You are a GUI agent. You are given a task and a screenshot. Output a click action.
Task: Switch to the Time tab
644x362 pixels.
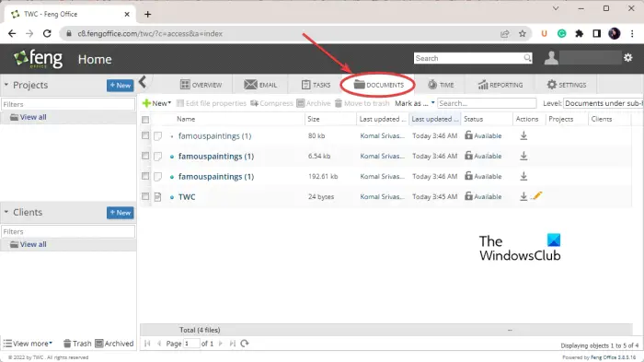coord(441,85)
